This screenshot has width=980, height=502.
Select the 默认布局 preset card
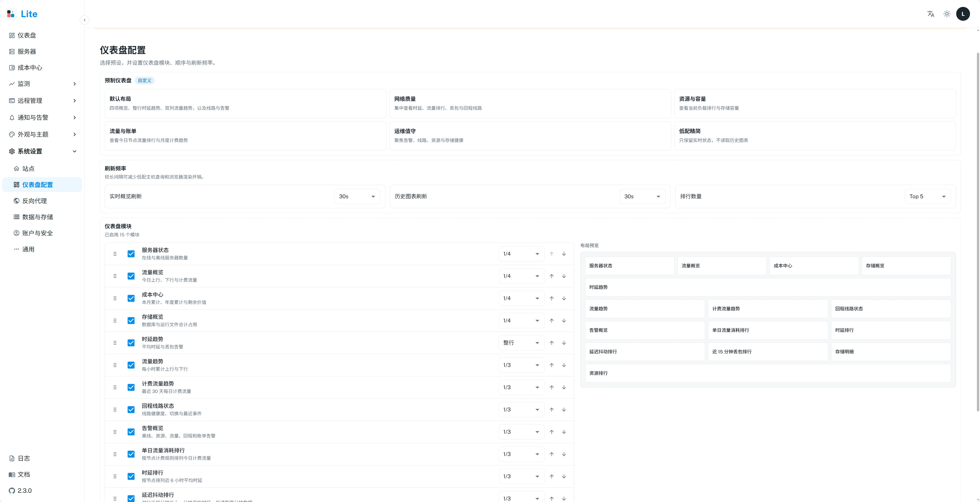(245, 103)
